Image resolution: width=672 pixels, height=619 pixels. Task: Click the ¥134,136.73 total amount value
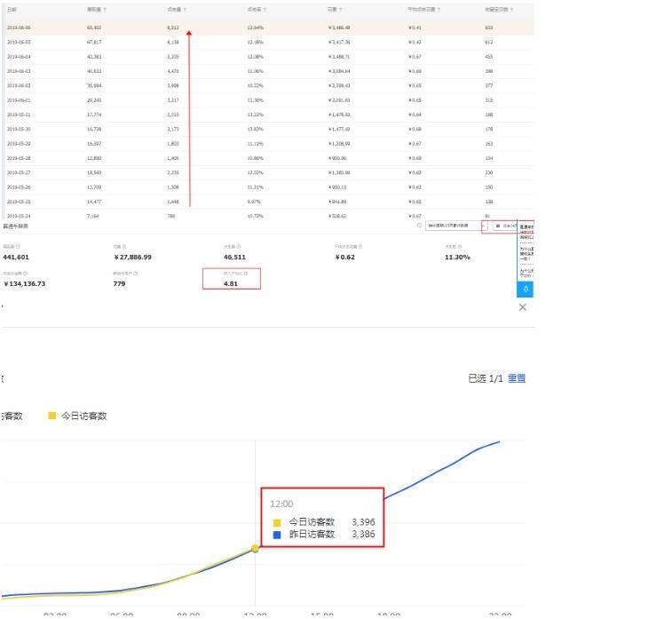25,284
